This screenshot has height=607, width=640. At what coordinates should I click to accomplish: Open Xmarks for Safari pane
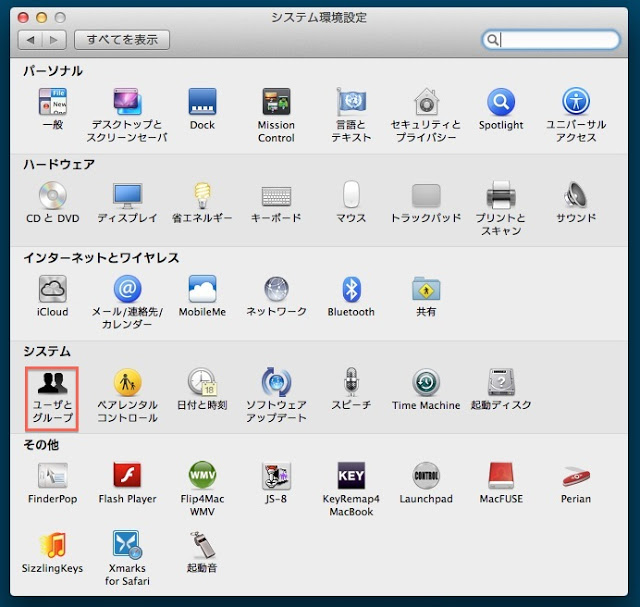point(127,558)
